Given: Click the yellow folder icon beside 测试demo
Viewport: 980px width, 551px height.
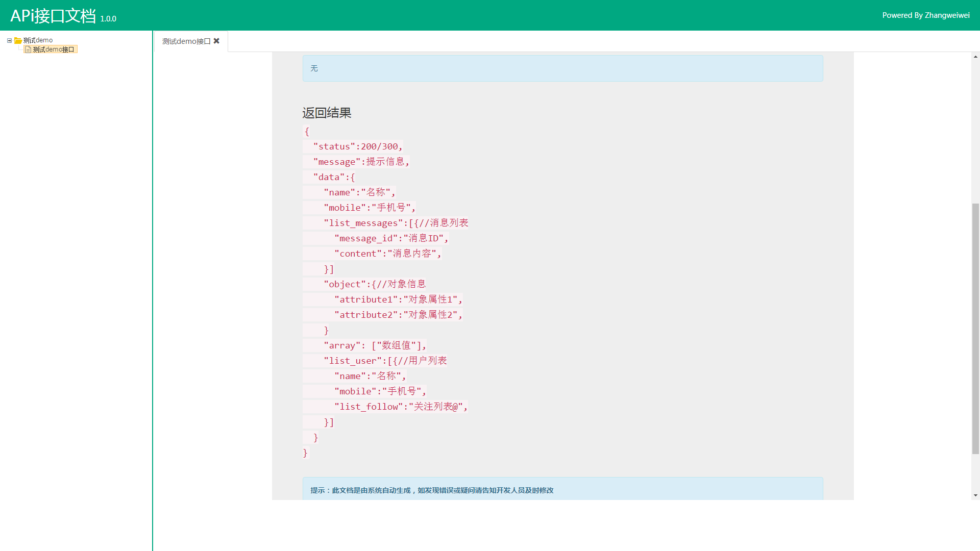Looking at the screenshot, I should click(x=18, y=40).
